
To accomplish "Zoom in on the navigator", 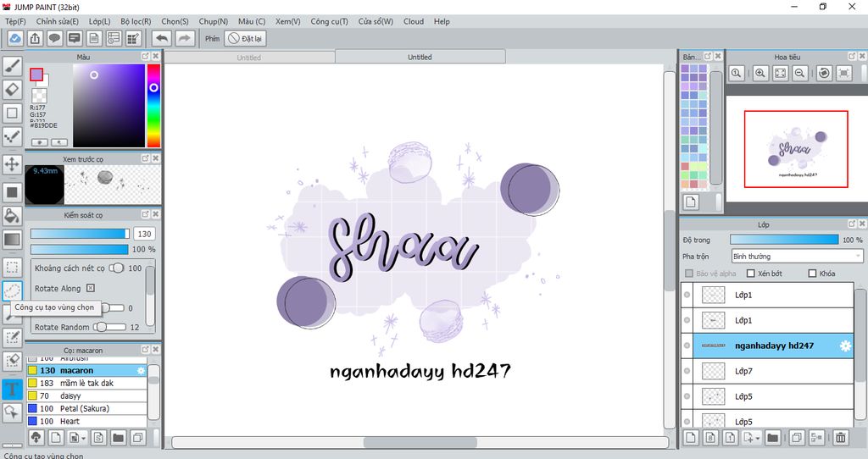I will 760,73.
